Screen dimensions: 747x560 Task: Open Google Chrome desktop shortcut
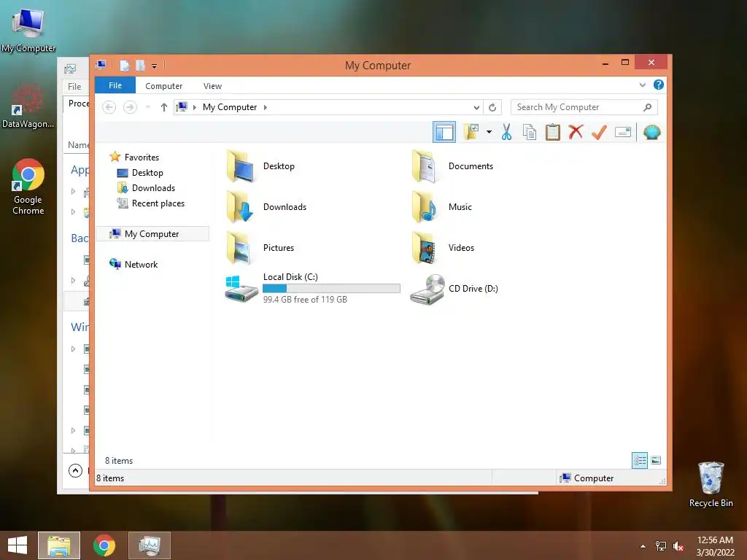(x=28, y=187)
